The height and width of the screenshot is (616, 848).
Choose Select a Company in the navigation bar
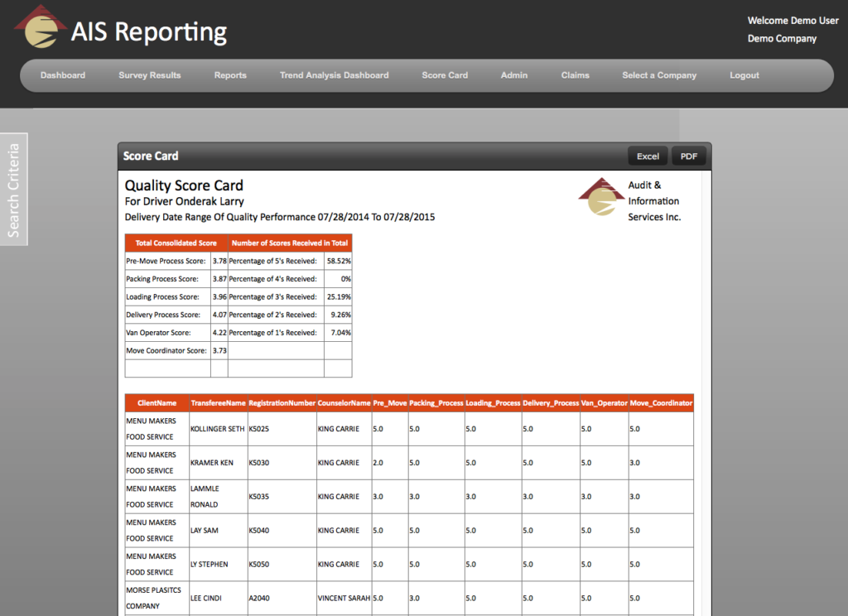[659, 75]
